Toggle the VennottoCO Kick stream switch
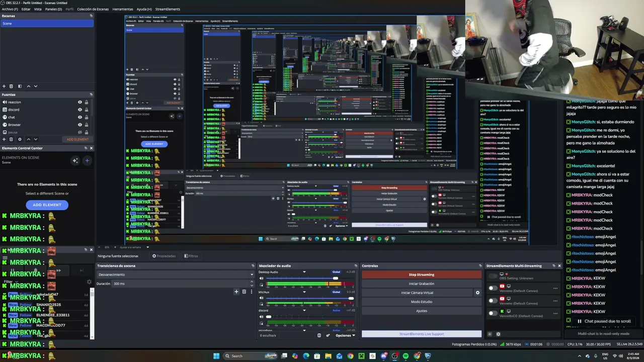644x362 pixels. tap(493, 313)
